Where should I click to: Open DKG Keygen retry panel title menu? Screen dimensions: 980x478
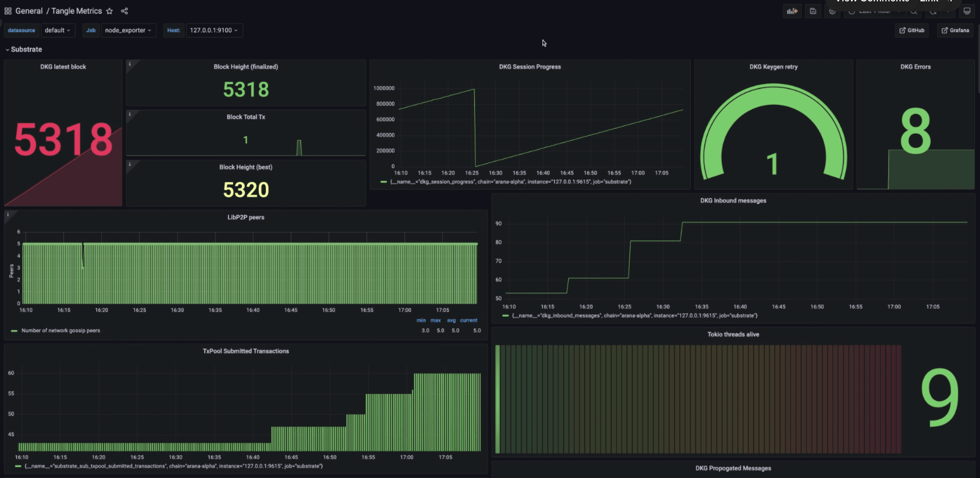pyautogui.click(x=774, y=67)
